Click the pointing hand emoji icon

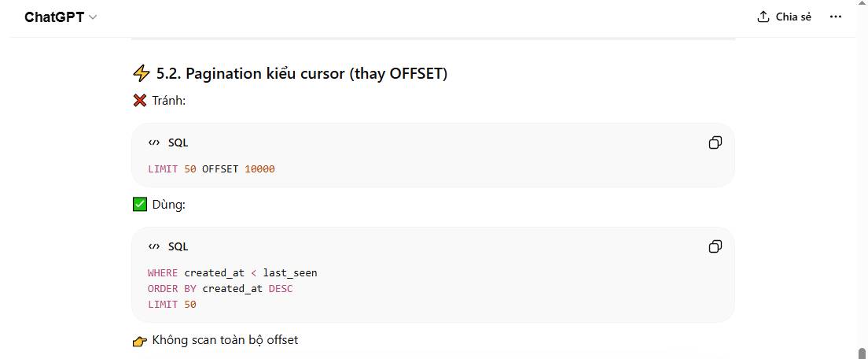click(x=140, y=341)
